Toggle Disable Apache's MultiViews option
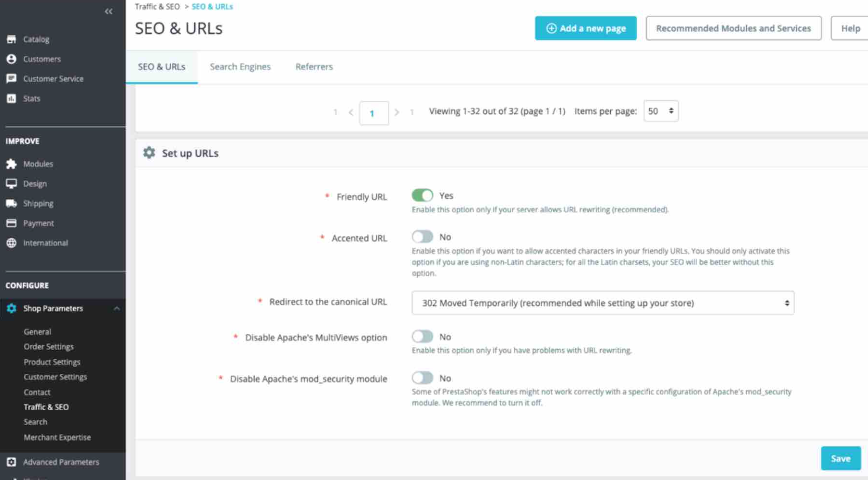Screen dimensions: 868x480 click(422, 337)
